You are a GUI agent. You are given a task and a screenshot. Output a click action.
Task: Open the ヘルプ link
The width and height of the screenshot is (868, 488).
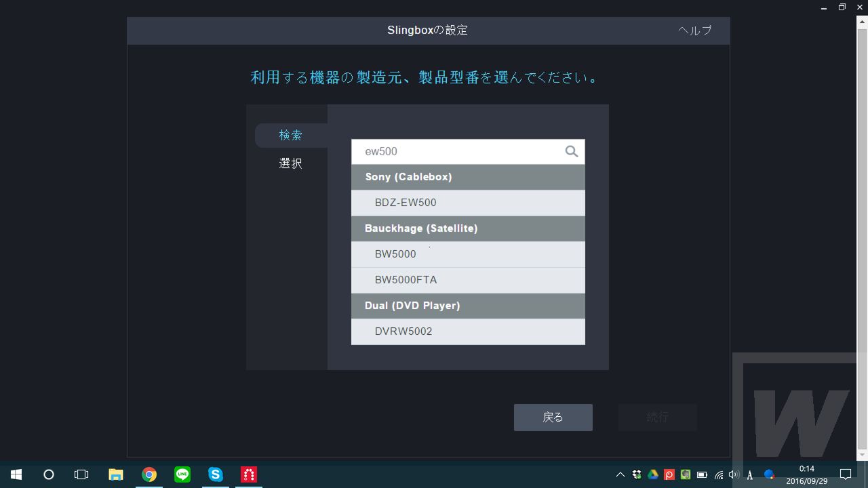tap(695, 30)
